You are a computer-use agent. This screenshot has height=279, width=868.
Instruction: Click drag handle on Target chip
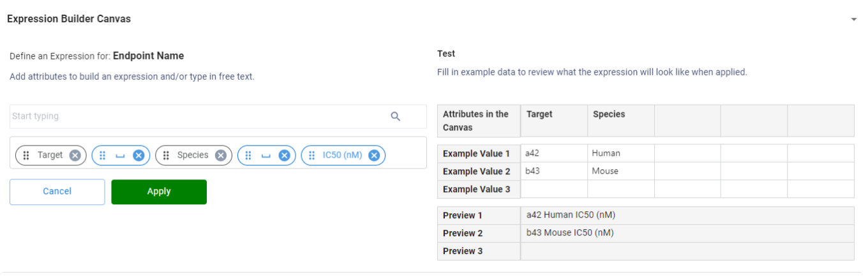(26, 155)
